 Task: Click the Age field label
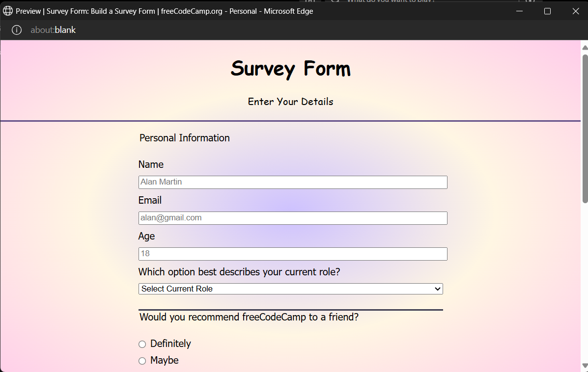click(146, 236)
